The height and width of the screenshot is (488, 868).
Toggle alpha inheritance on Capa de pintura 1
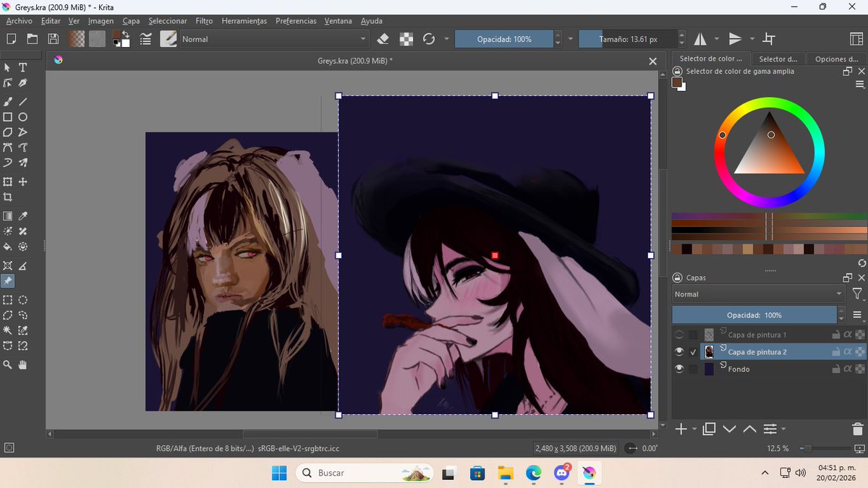tap(847, 335)
